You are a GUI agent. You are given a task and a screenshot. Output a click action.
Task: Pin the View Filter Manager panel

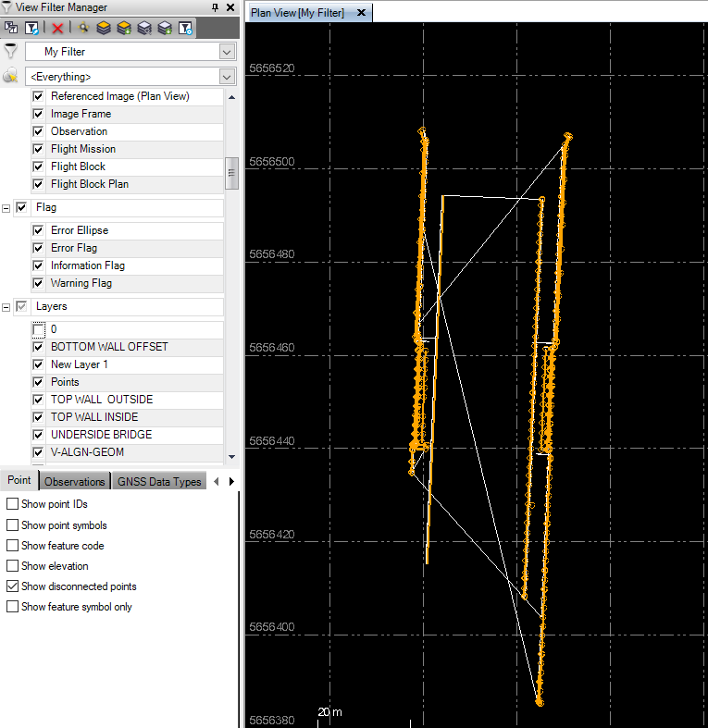pyautogui.click(x=215, y=7)
